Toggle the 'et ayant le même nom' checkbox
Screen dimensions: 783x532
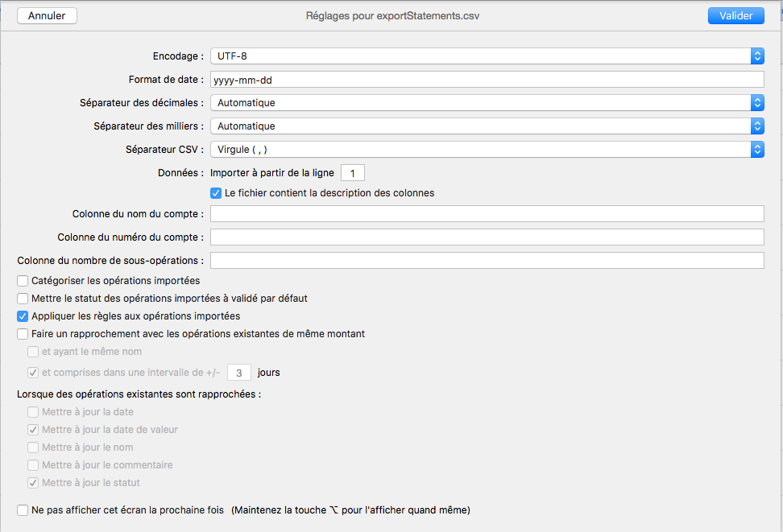33,352
